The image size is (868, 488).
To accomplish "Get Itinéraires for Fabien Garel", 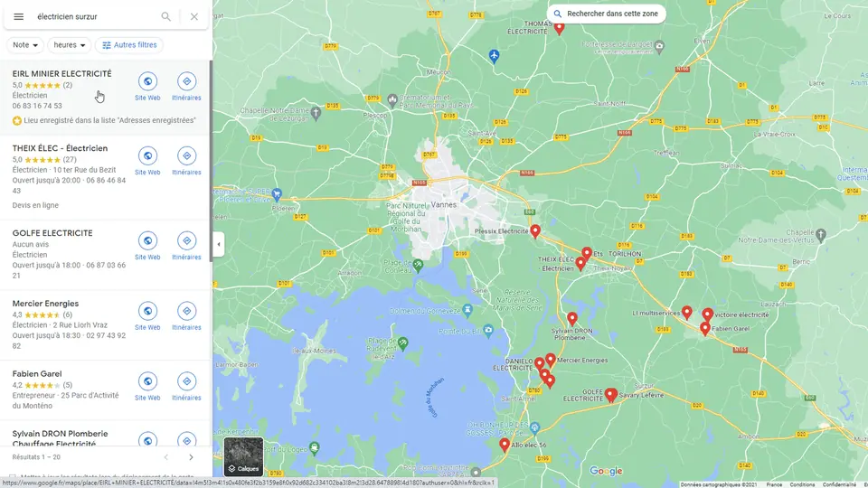I will click(186, 387).
